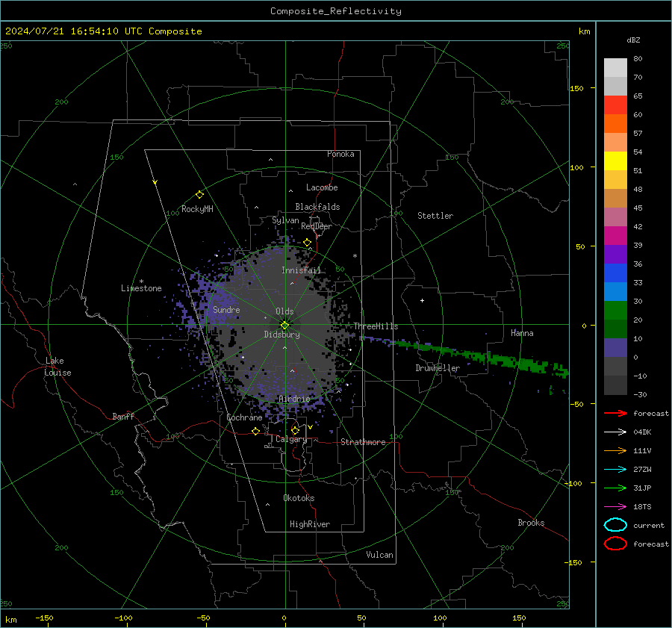Screen dimensions: 672x628
Task: Click the Sundre label
Action: click(226, 309)
